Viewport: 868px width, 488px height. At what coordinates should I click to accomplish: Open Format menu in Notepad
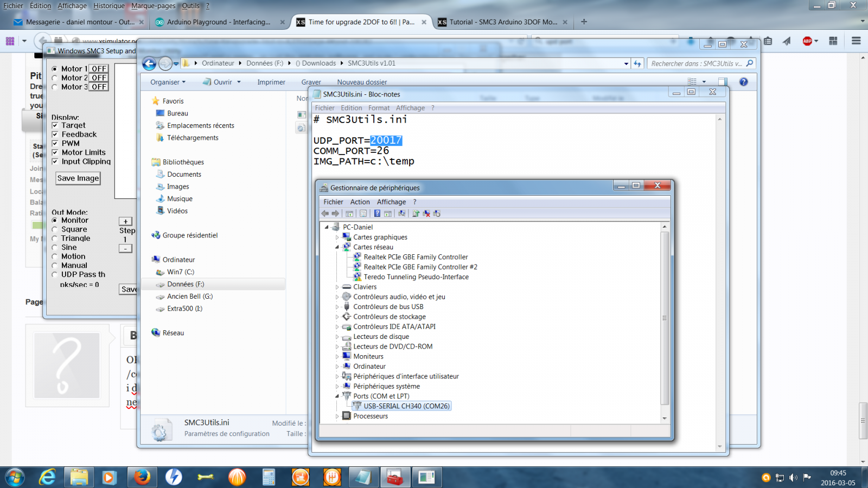(x=379, y=108)
